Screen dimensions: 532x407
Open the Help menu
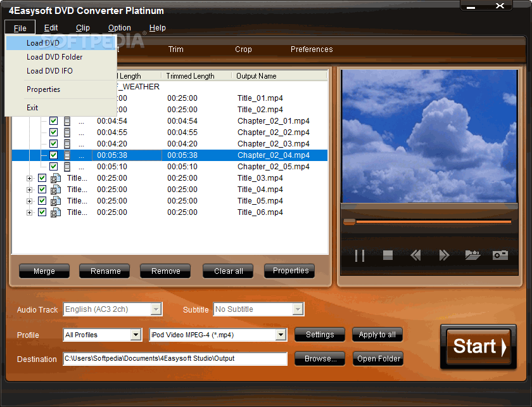158,28
